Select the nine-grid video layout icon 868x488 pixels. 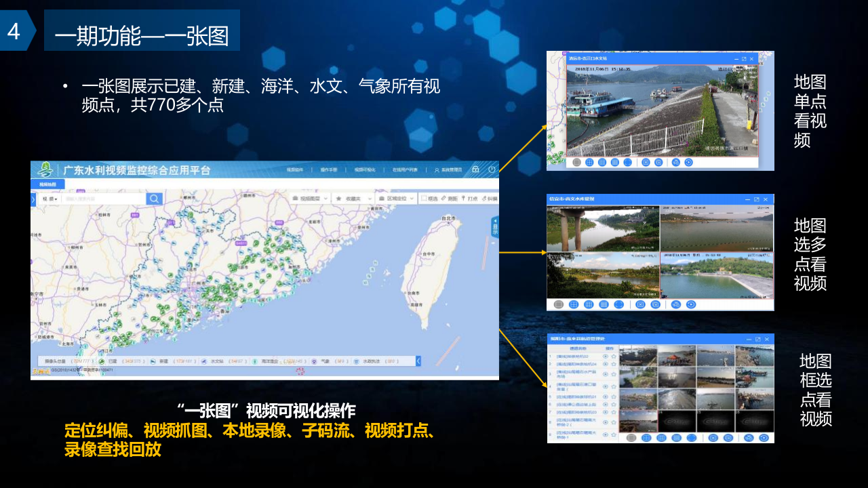pyautogui.click(x=602, y=161)
